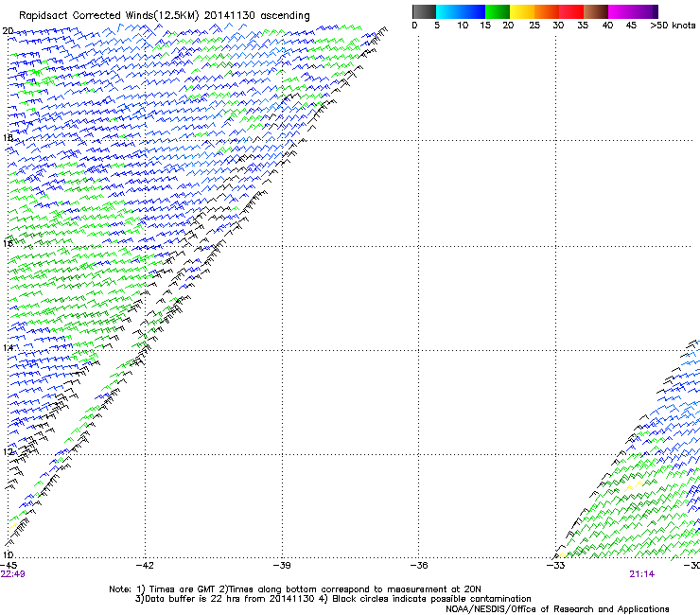Click the latitude label 12
This screenshot has width=700, height=615.
point(8,451)
